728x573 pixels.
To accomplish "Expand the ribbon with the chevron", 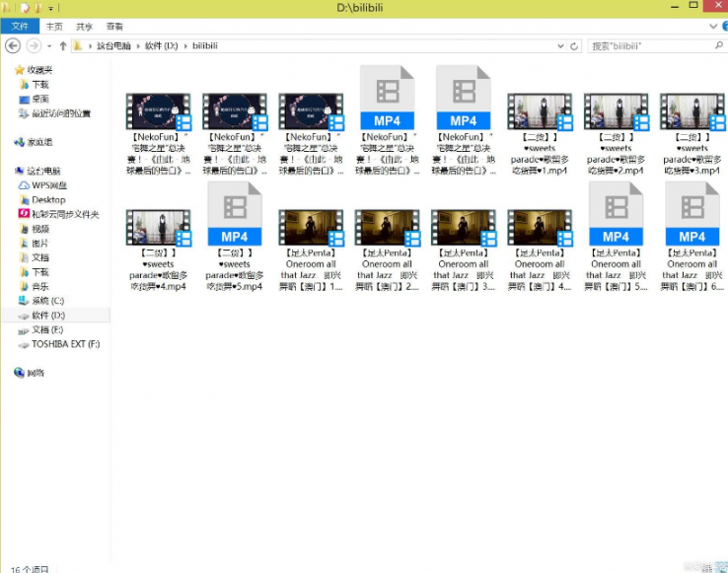I will (x=713, y=27).
